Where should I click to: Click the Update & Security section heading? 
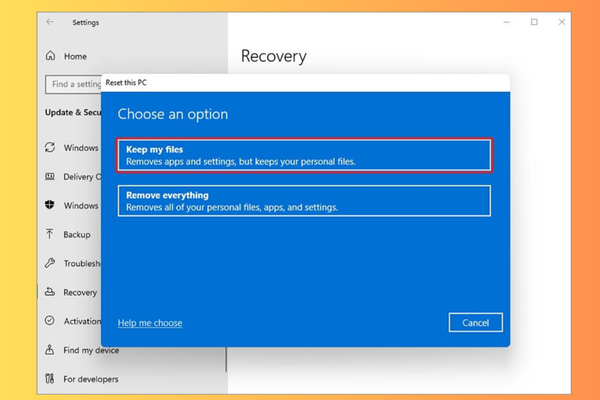(x=73, y=112)
